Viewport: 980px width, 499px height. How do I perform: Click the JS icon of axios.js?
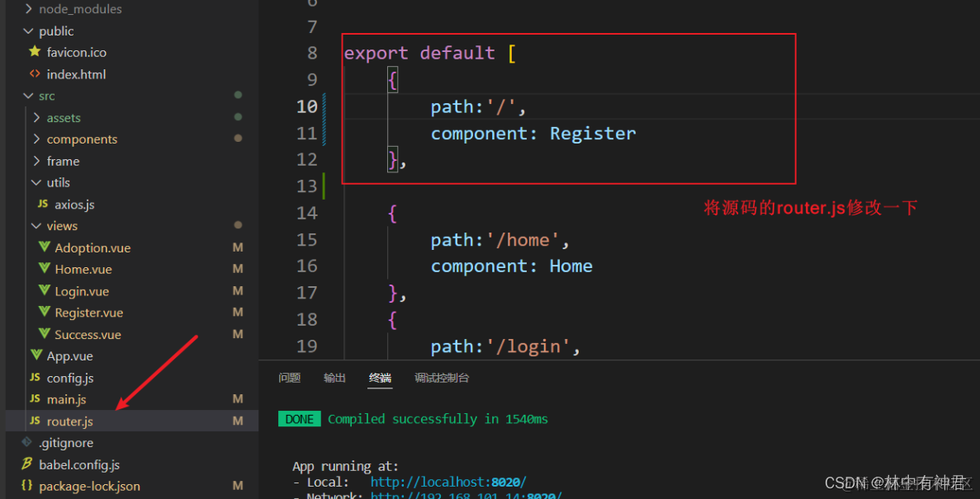pyautogui.click(x=43, y=205)
